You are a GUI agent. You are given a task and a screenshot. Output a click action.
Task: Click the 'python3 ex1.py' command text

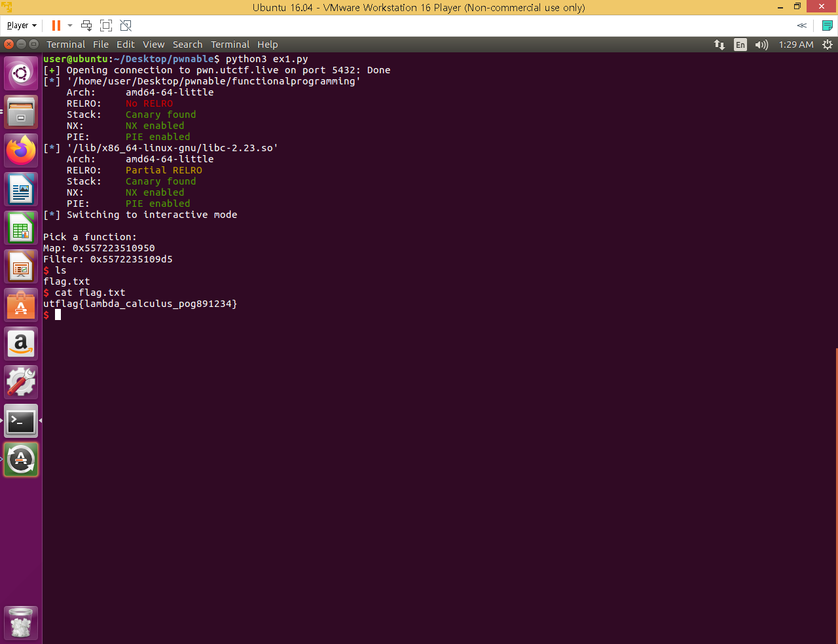coord(267,59)
